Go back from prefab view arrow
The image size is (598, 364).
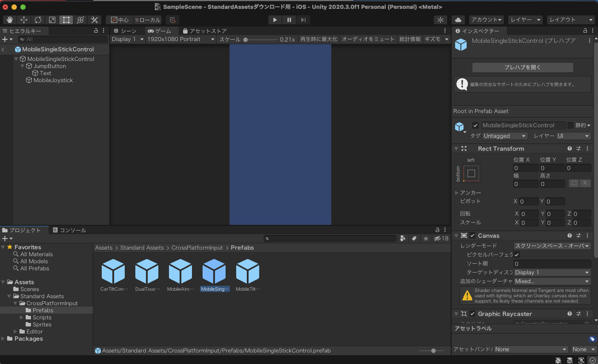point(3,49)
